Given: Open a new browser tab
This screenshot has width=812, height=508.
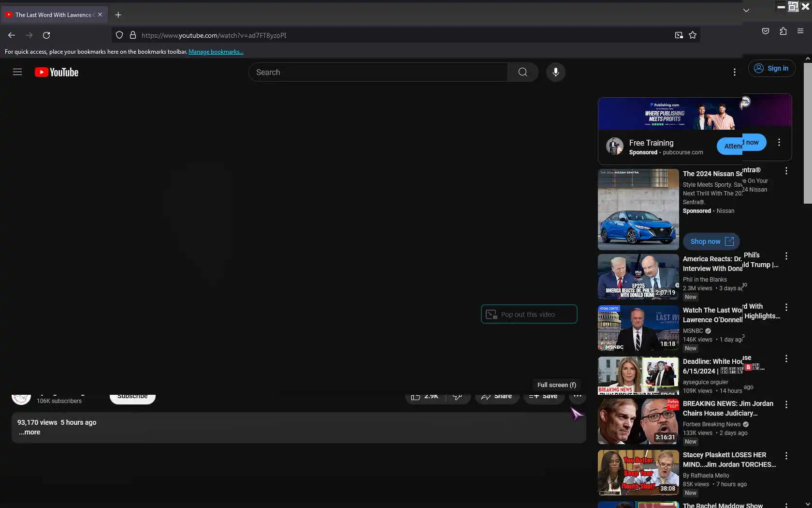Looking at the screenshot, I should [x=118, y=15].
